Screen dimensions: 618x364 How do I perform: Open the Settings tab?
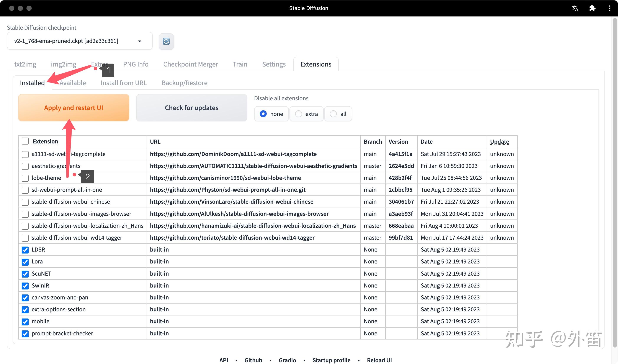(x=274, y=64)
